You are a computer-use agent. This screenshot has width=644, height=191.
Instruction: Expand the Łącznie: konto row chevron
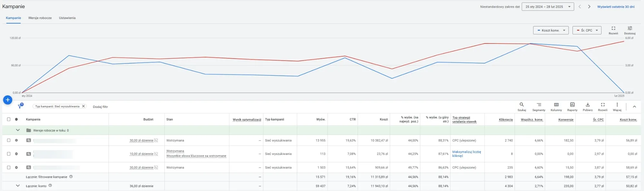point(18,186)
